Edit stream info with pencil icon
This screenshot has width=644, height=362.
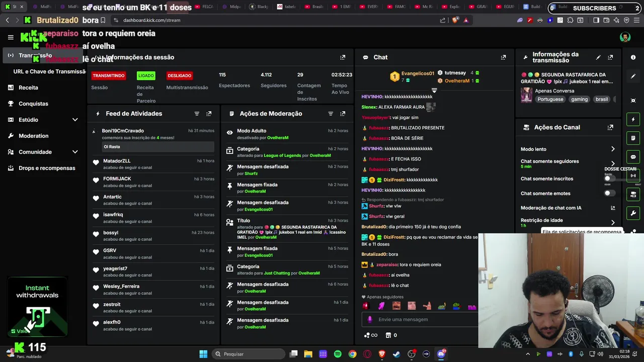598,57
